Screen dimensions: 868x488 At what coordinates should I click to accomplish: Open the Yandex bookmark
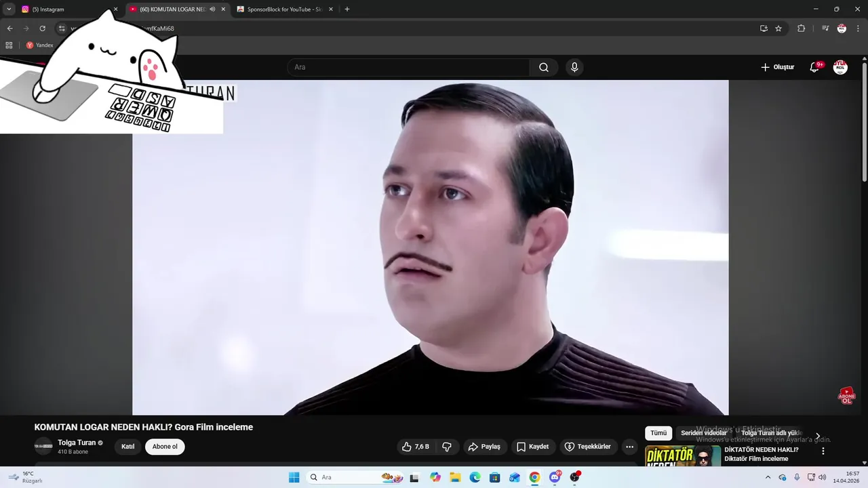pos(39,45)
